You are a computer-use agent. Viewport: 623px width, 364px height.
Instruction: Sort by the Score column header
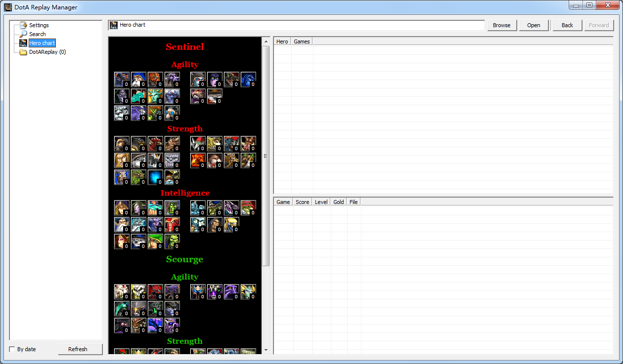(302, 202)
